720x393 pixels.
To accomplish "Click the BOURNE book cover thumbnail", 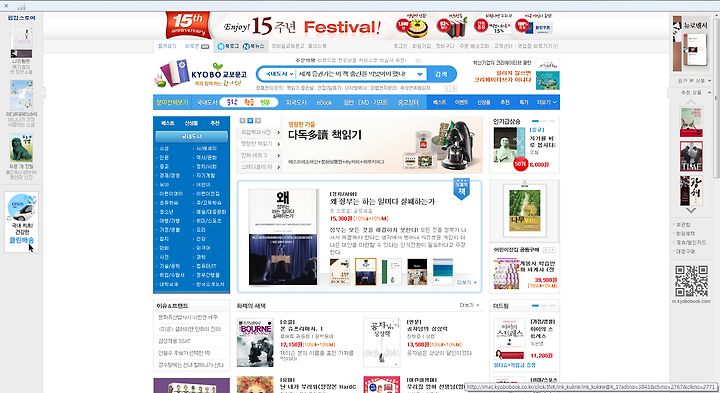I will pyautogui.click(x=255, y=342).
